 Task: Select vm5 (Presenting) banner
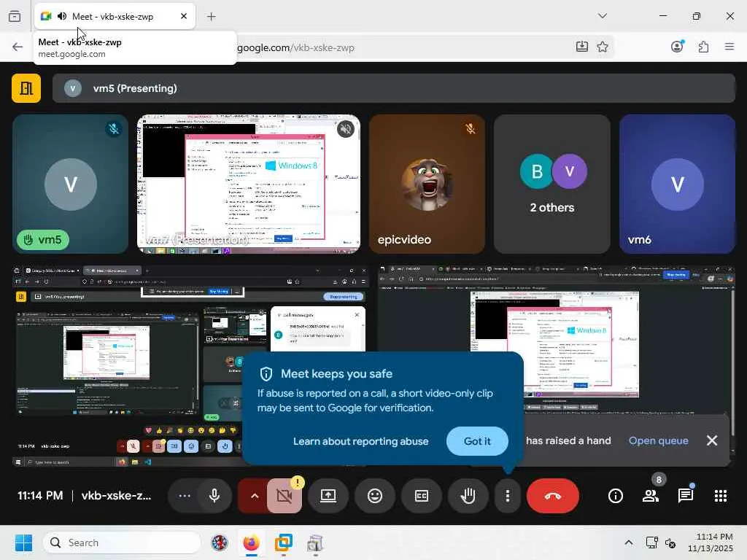(x=393, y=88)
